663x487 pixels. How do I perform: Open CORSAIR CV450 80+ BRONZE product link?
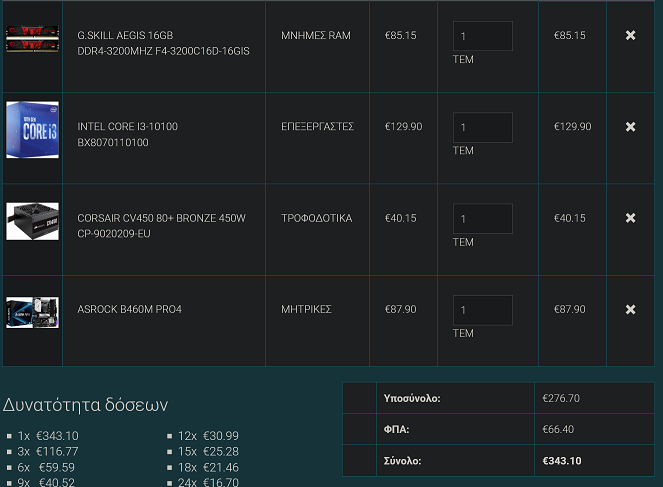(x=161, y=226)
